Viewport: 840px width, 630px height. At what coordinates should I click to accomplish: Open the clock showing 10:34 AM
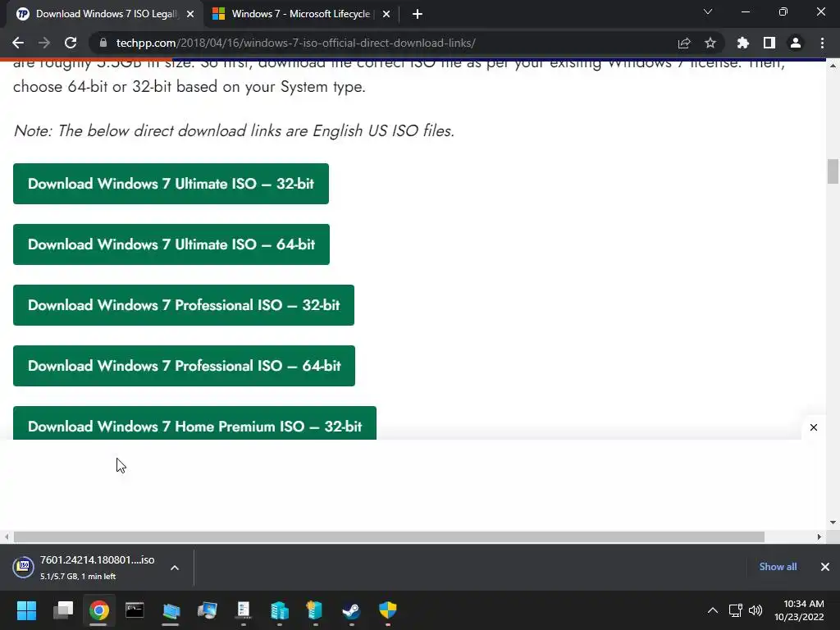point(799,610)
